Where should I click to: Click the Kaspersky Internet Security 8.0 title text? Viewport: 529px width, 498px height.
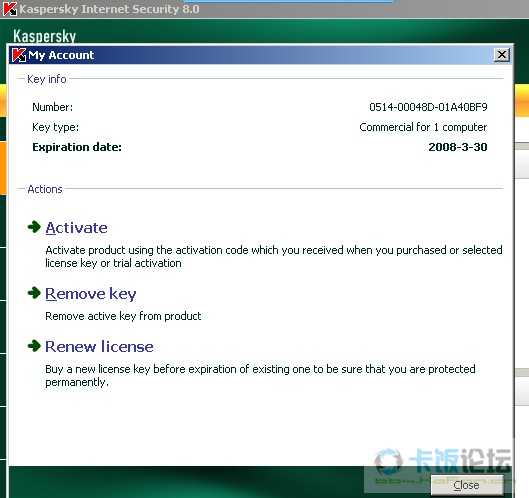[x=109, y=9]
